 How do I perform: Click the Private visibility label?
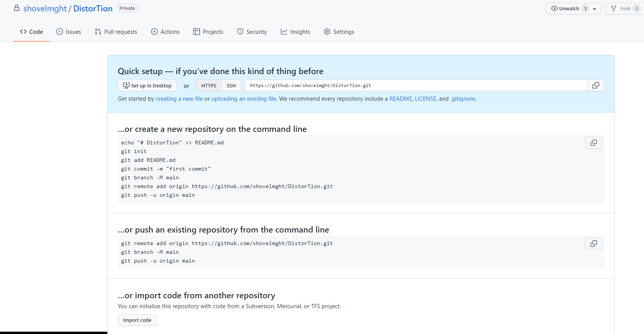point(127,8)
